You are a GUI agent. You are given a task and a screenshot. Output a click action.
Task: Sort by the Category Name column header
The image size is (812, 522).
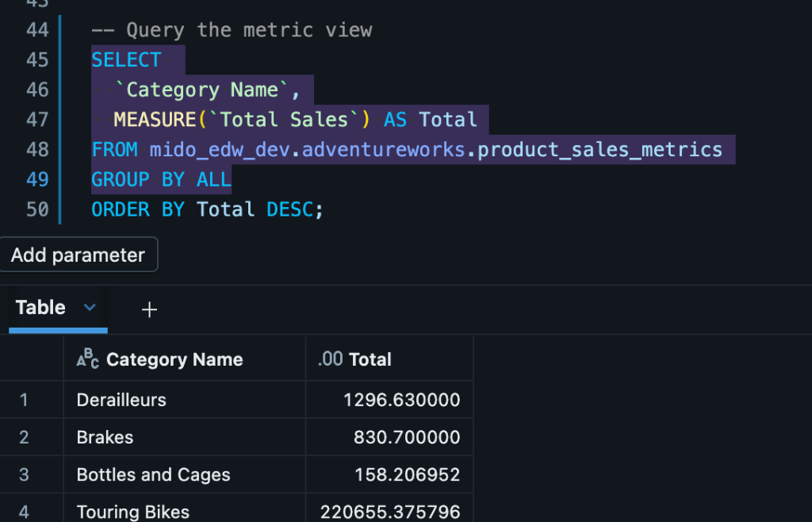174,359
